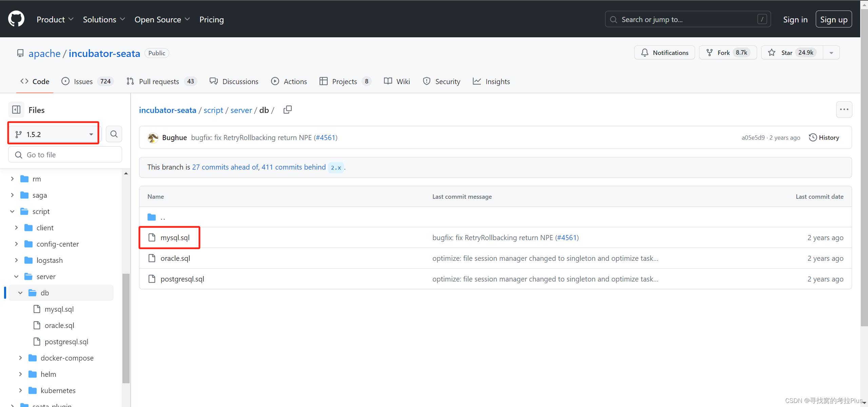Viewport: 868px width, 407px height.
Task: Open oracle.sql in the file table
Action: tap(175, 258)
